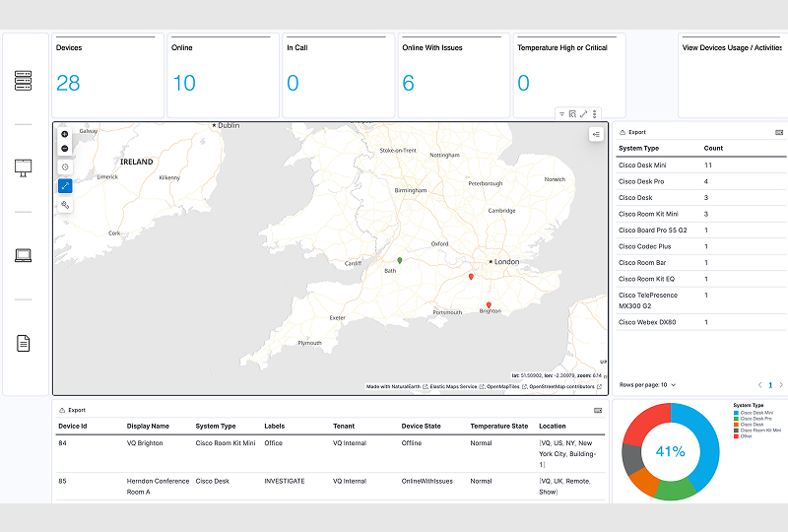Image resolution: width=788 pixels, height=532 pixels.
Task: Click the OpenStreetMap contributors link
Action: point(565,386)
